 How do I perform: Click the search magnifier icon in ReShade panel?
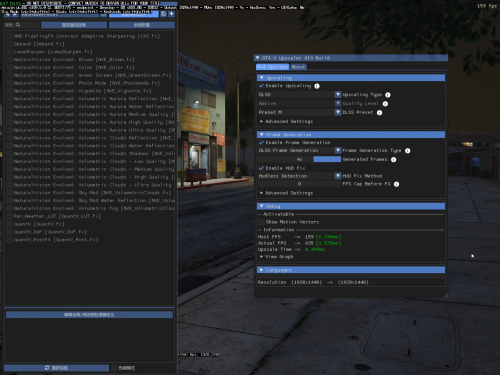click(x=18, y=25)
